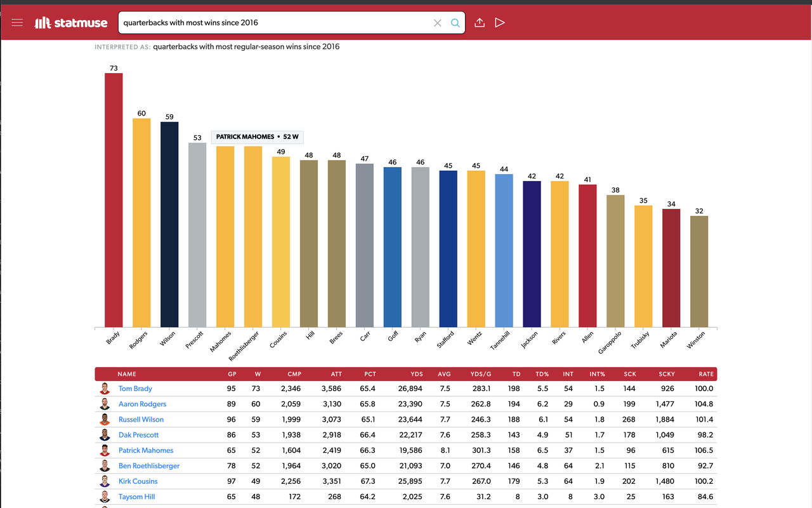Open Russell Wilson player link

click(141, 419)
